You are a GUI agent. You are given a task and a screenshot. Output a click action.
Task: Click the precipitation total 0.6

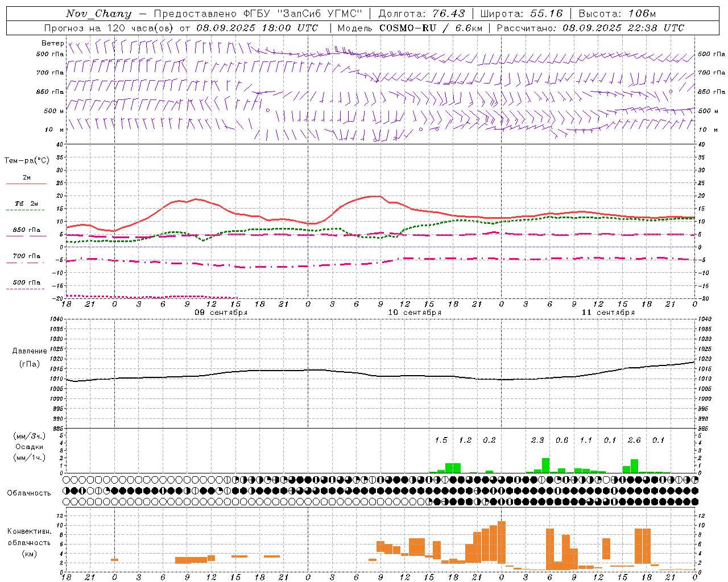(562, 440)
